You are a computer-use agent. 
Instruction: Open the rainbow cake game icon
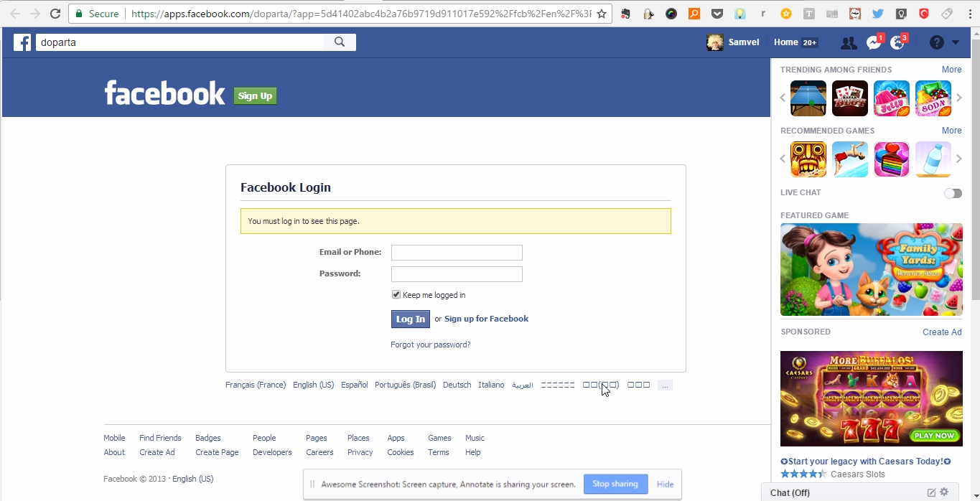point(892,159)
